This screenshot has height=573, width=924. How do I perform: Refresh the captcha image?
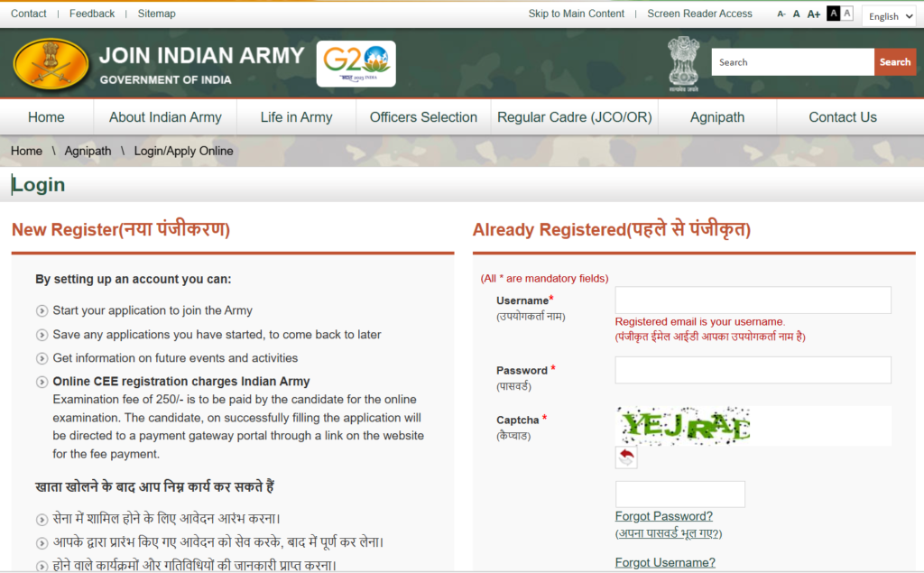pyautogui.click(x=626, y=457)
